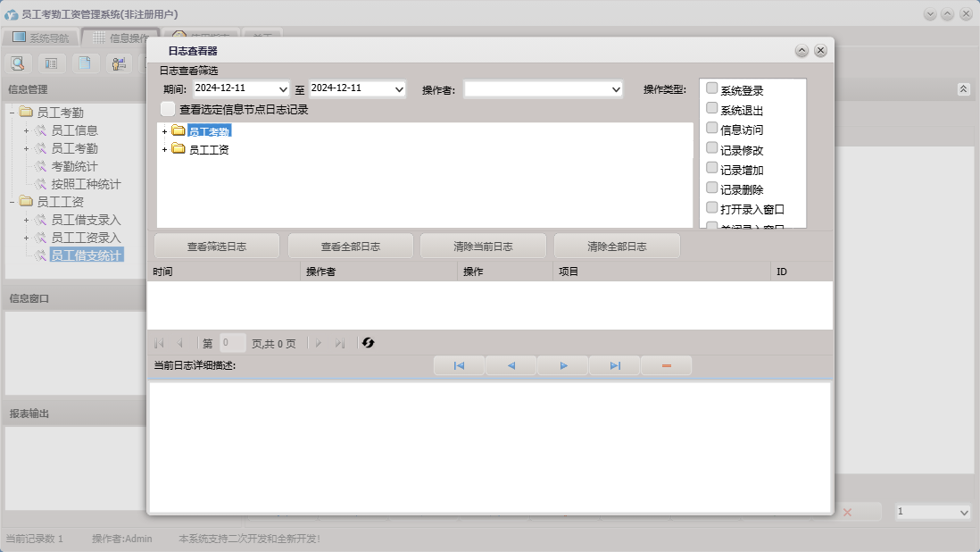Select 员工借支统计 in sidebar tree
Viewport: 980px width, 552px height.
[x=87, y=255]
